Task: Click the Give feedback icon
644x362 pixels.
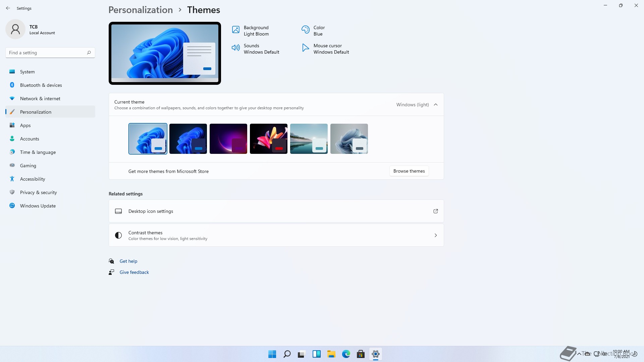Action: (112, 272)
